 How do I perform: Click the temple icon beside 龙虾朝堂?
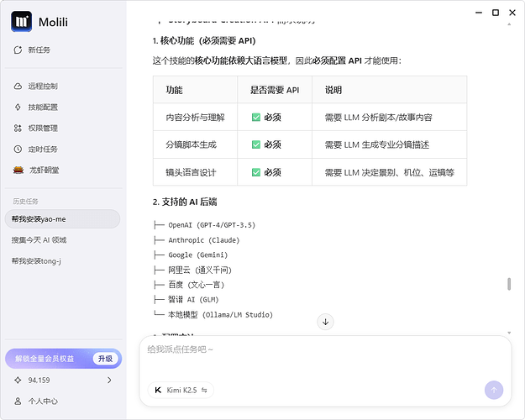[18, 171]
